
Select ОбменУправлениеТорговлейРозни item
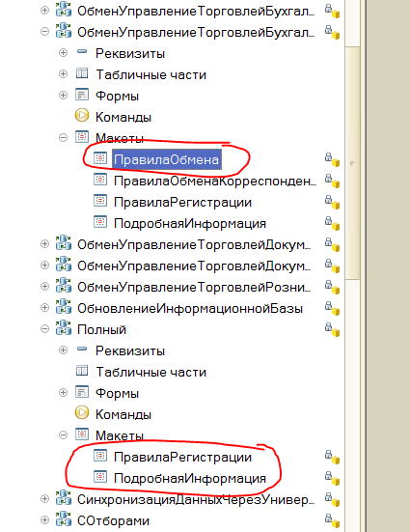coord(194,288)
